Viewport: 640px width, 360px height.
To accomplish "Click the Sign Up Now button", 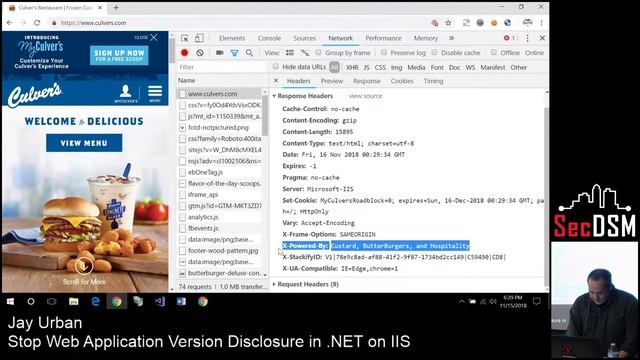I will [x=119, y=55].
